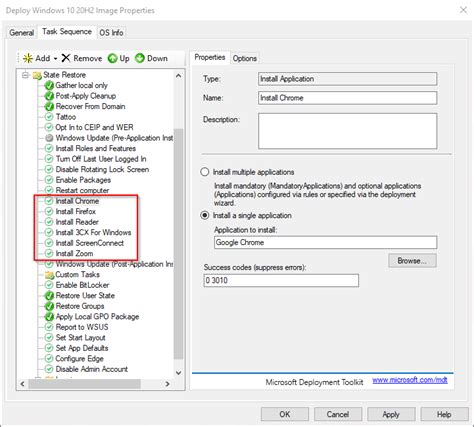Click into the Success codes field

pyautogui.click(x=281, y=280)
